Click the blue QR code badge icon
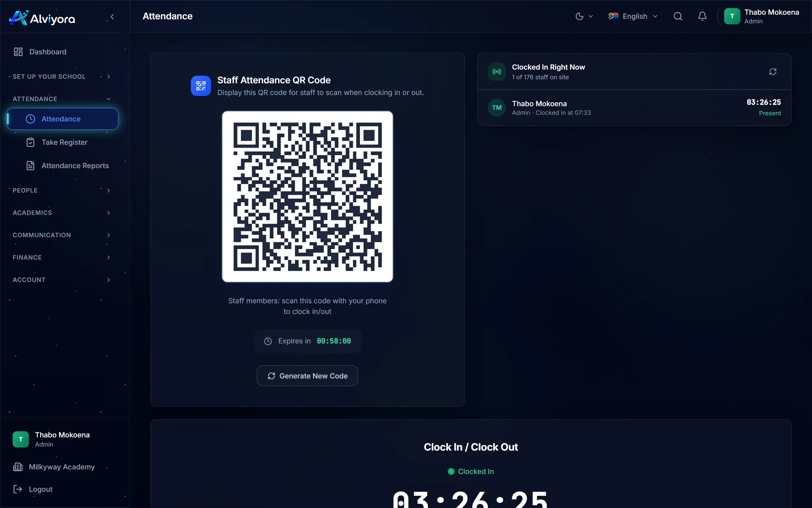Viewport: 812px width, 508px height. point(201,86)
